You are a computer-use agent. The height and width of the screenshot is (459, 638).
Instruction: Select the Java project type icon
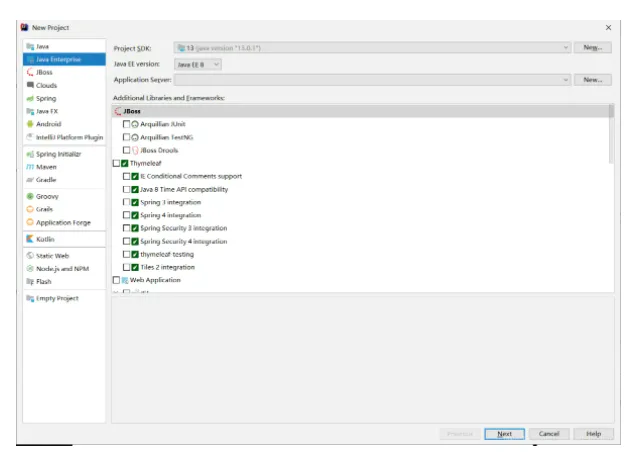point(30,46)
